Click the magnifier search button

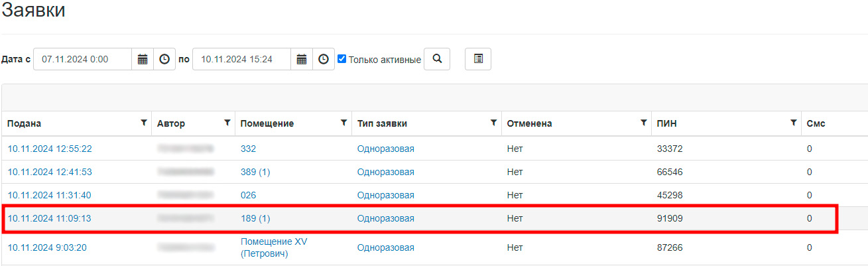pyautogui.click(x=437, y=59)
